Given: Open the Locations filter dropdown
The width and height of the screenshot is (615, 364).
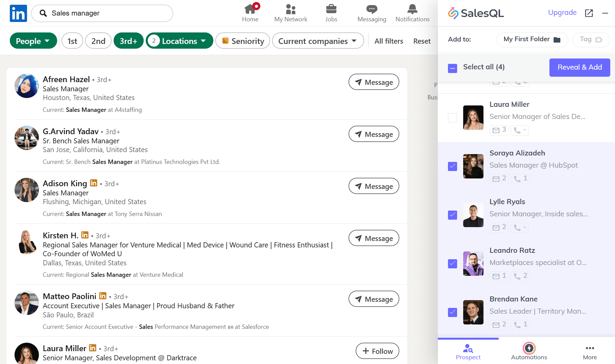Looking at the screenshot, I should pos(179,41).
